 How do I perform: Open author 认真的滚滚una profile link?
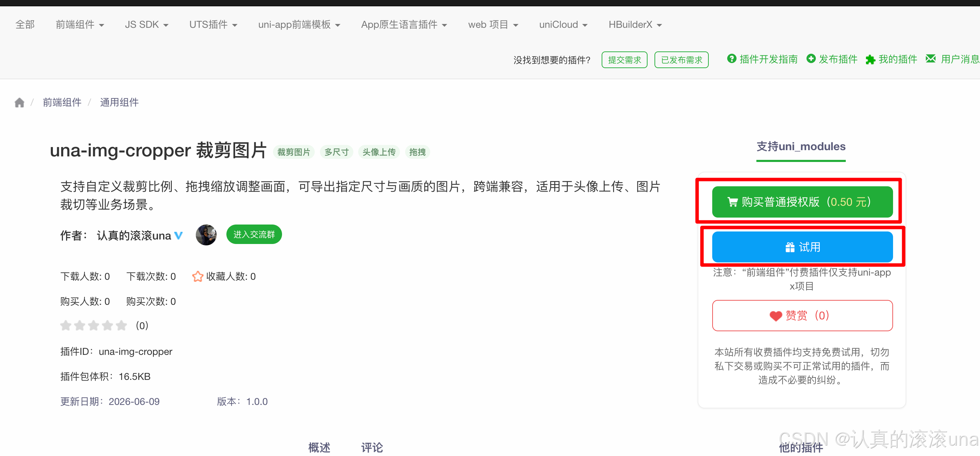[x=134, y=236]
